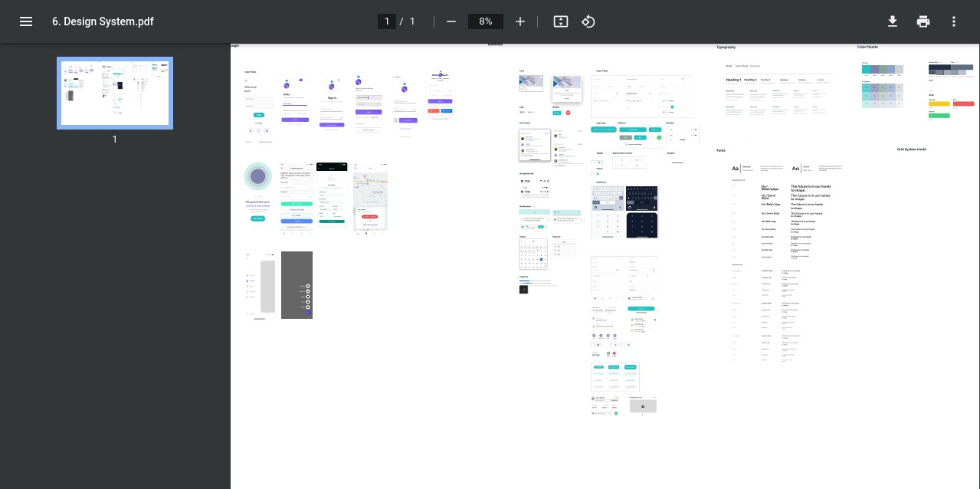This screenshot has width=980, height=489.
Task: Click the 6. Design System.pdf title text
Action: (x=103, y=21)
